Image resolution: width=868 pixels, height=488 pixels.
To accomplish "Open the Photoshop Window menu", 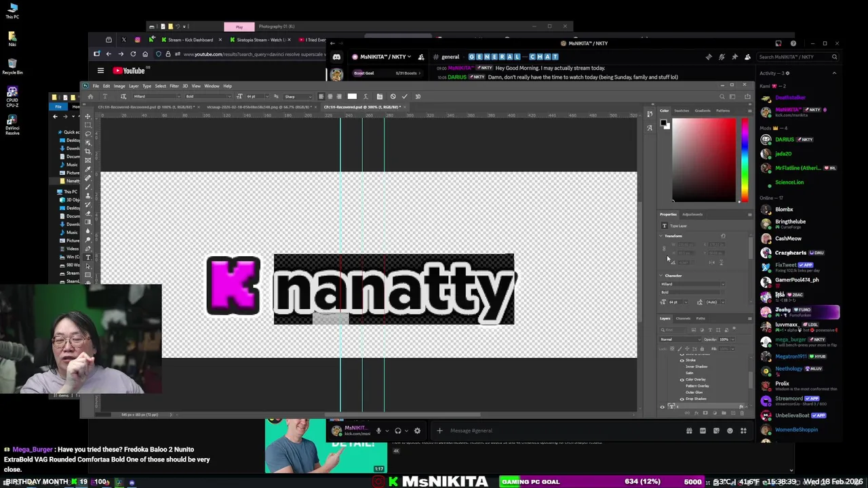I will click(x=212, y=86).
